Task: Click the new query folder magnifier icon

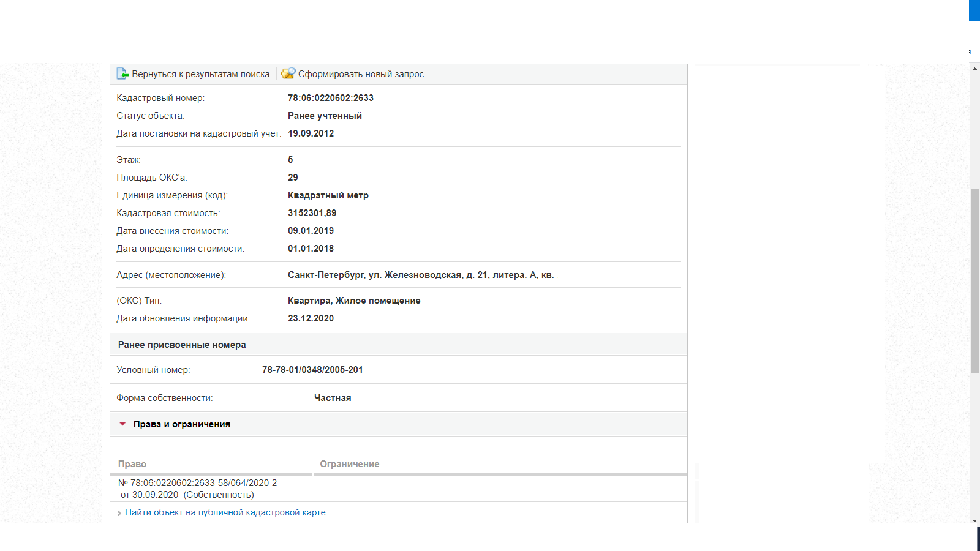Action: [288, 73]
